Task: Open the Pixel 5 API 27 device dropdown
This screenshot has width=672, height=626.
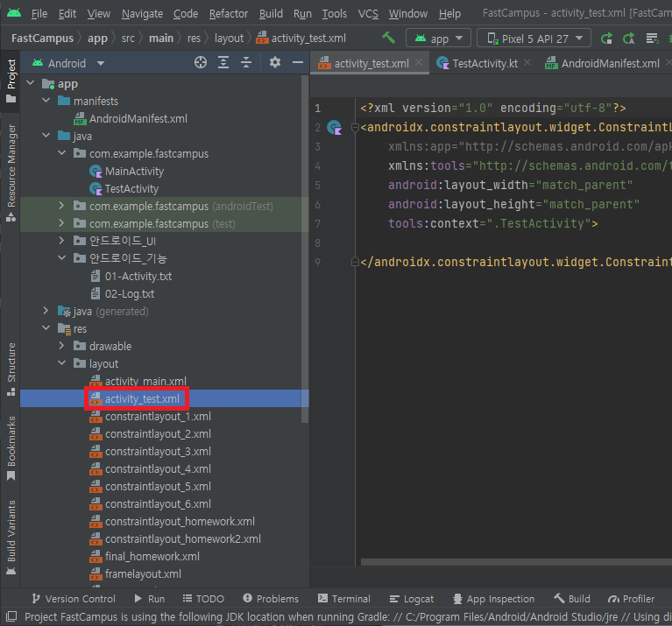Action: (534, 39)
